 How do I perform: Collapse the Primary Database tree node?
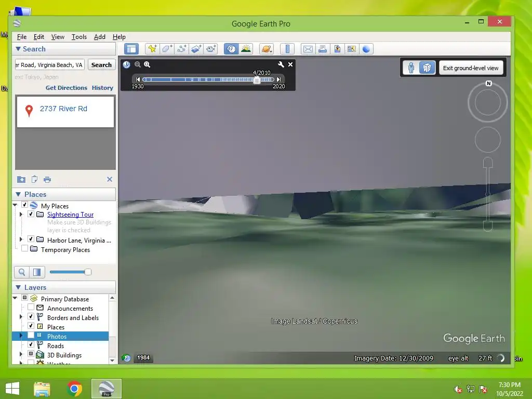coord(15,298)
